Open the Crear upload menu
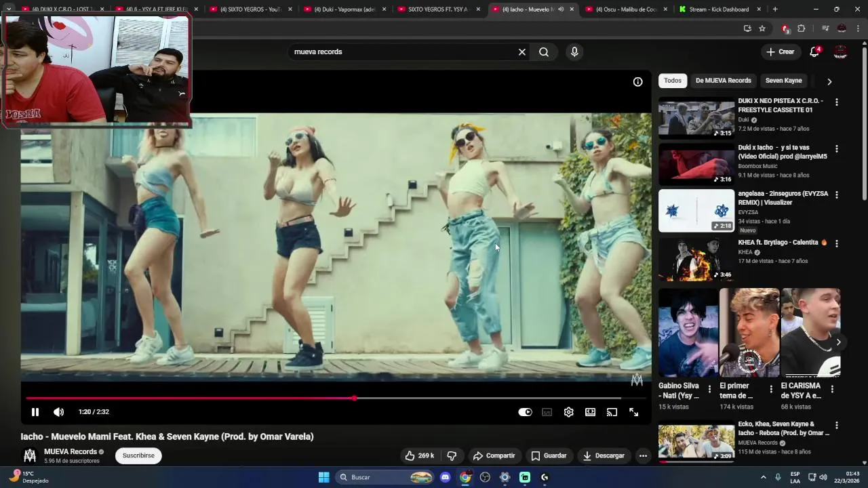The width and height of the screenshot is (868, 488). coord(780,52)
